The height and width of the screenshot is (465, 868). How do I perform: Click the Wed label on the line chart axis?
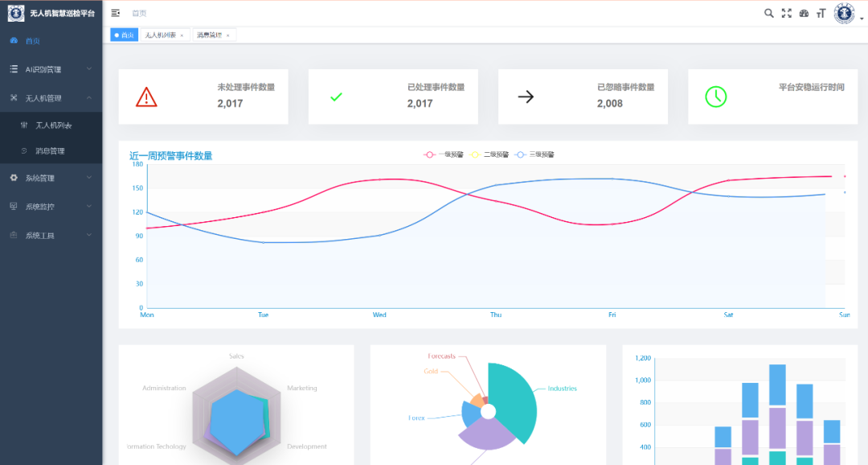coord(379,315)
